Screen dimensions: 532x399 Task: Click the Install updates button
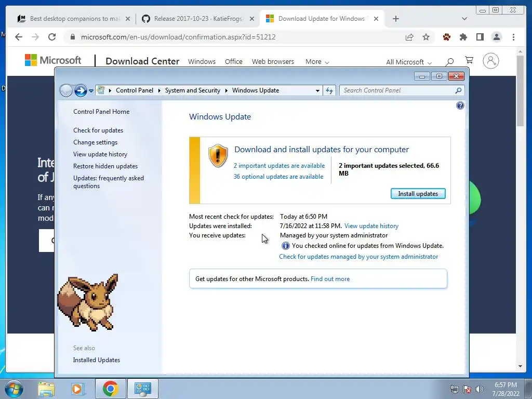tap(418, 194)
